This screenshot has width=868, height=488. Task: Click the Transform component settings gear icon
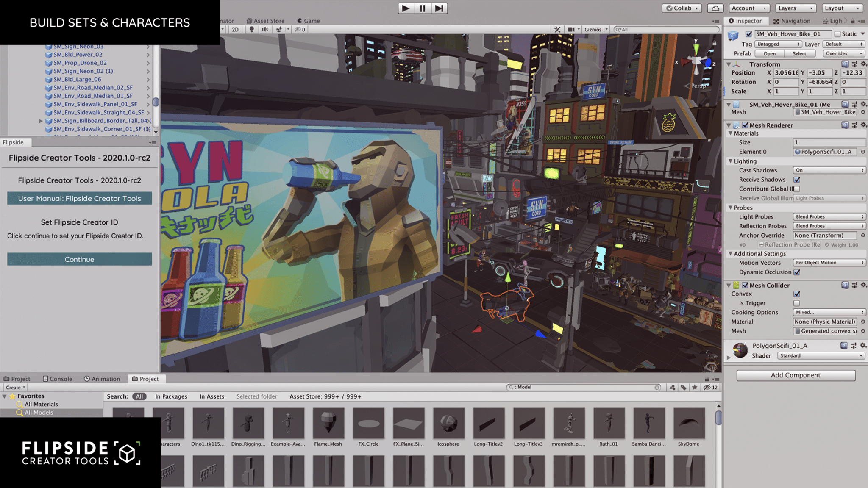(863, 64)
